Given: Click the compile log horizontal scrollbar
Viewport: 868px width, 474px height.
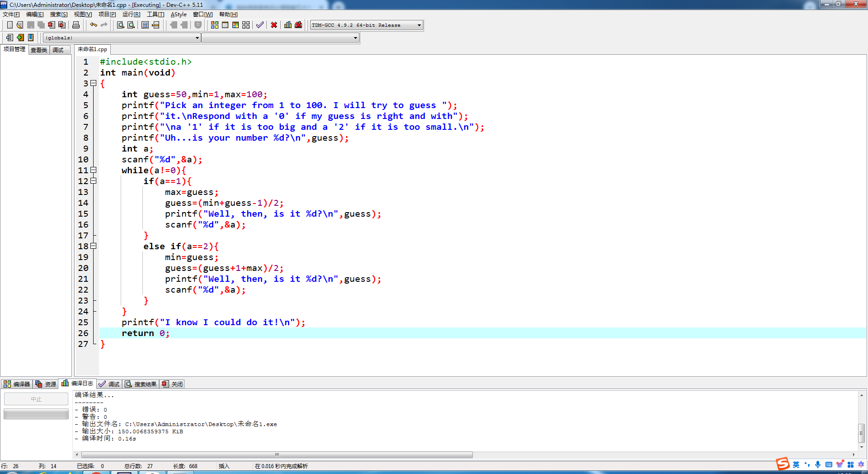Looking at the screenshot, I should click(277, 455).
